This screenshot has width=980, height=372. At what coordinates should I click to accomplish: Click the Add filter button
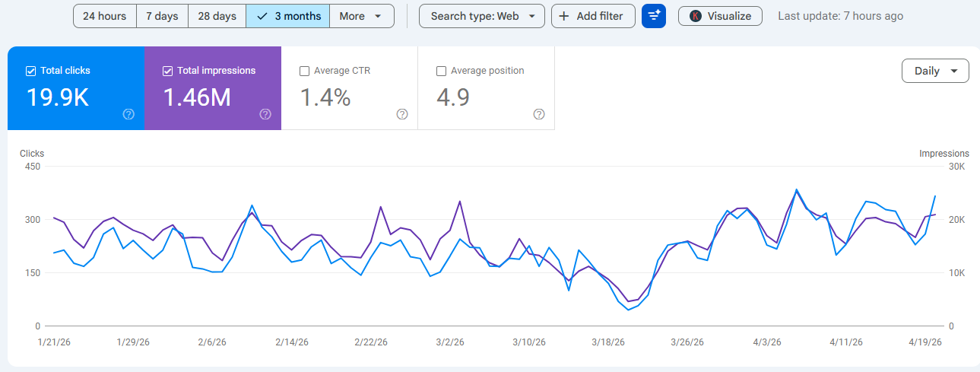593,16
